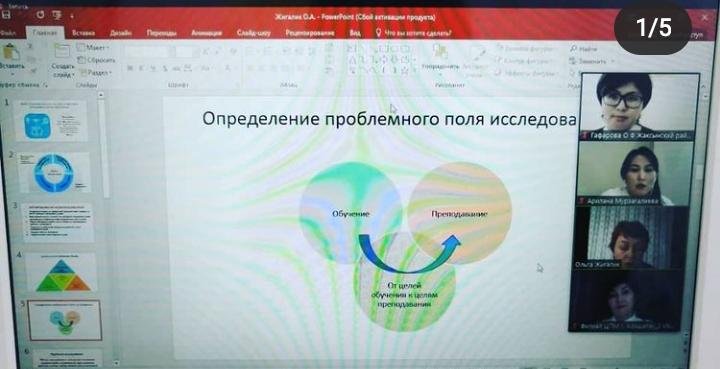Click the Найти search icon
The width and height of the screenshot is (720, 369).
pyautogui.click(x=574, y=49)
